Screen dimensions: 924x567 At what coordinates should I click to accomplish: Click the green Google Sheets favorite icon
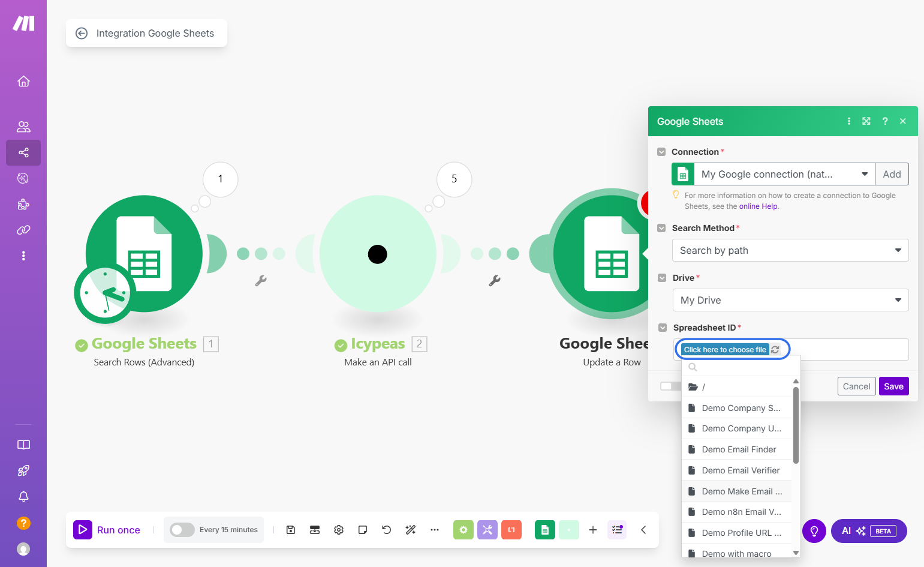545,530
